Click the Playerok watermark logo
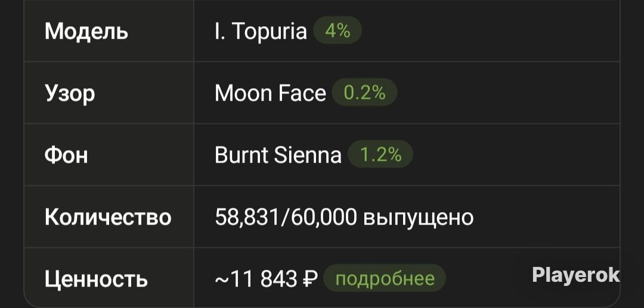644x308 pixels. click(x=576, y=275)
